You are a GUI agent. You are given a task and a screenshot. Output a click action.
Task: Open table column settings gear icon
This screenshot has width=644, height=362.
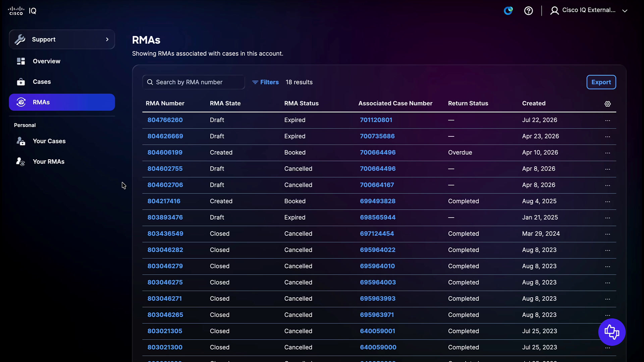tap(607, 104)
